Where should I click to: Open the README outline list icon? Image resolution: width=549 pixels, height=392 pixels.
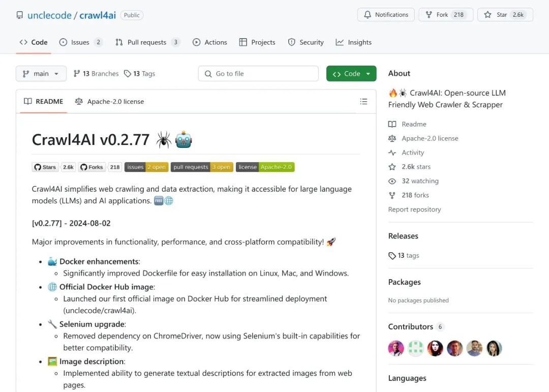pyautogui.click(x=363, y=102)
